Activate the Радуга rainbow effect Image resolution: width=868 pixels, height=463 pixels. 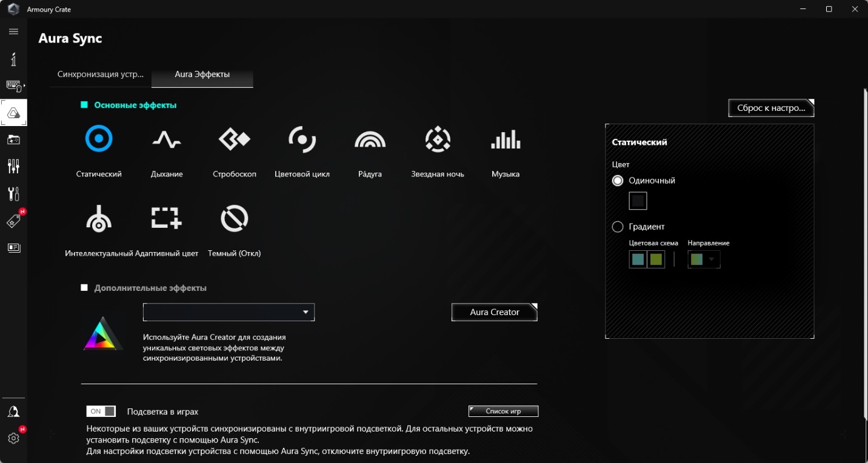pyautogui.click(x=370, y=140)
